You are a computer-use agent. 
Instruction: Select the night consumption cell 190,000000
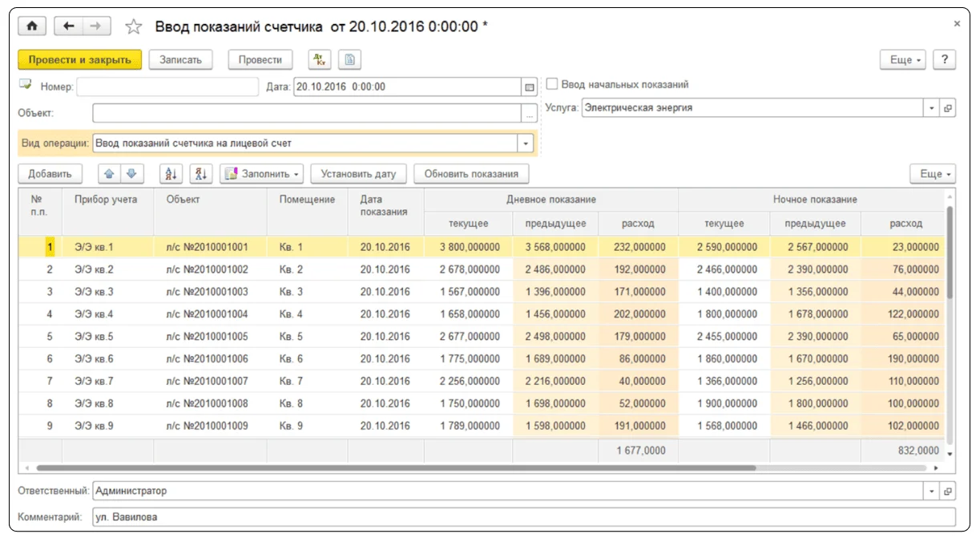point(903,358)
